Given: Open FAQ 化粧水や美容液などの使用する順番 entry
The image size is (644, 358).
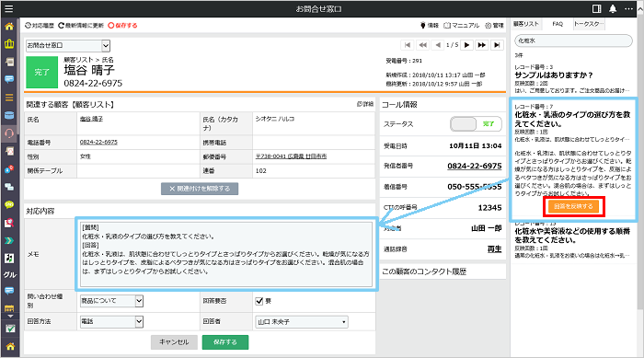Looking at the screenshot, I should (x=572, y=236).
